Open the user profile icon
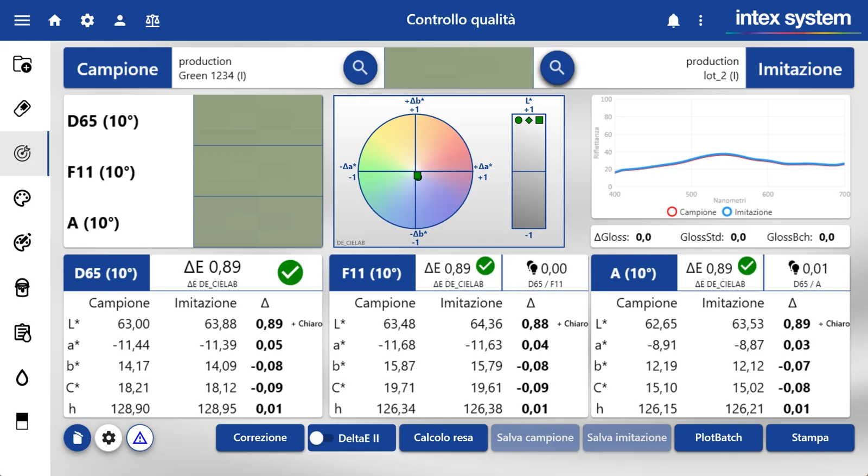 [x=120, y=21]
